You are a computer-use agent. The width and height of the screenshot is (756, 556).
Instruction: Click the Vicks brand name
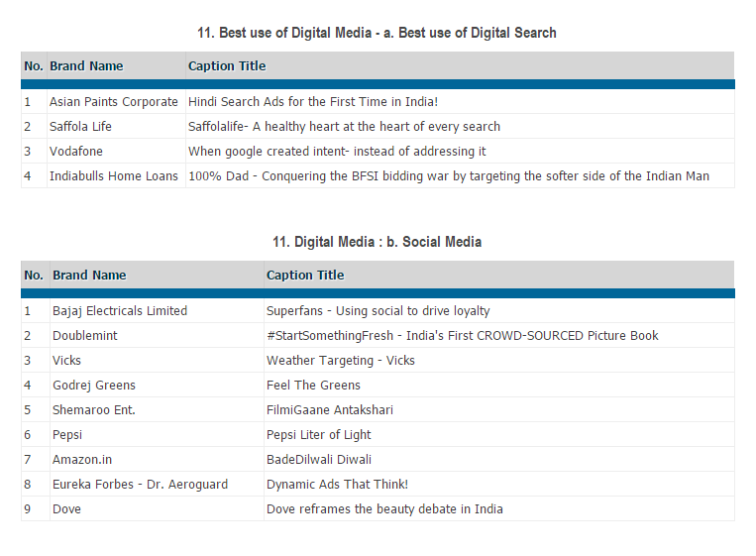(67, 361)
